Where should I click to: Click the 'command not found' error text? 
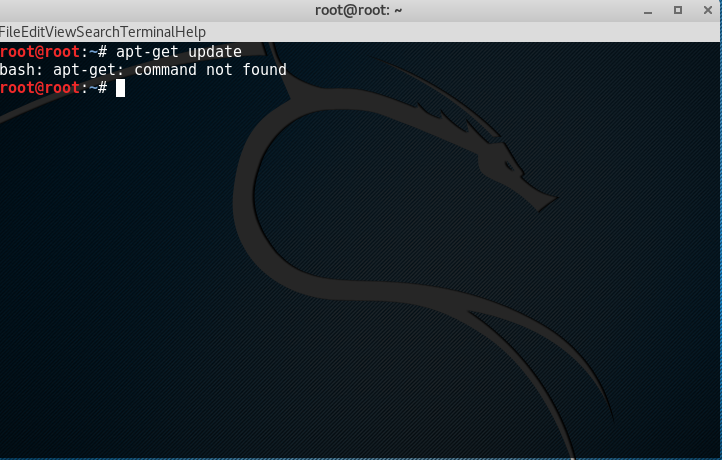coord(210,70)
